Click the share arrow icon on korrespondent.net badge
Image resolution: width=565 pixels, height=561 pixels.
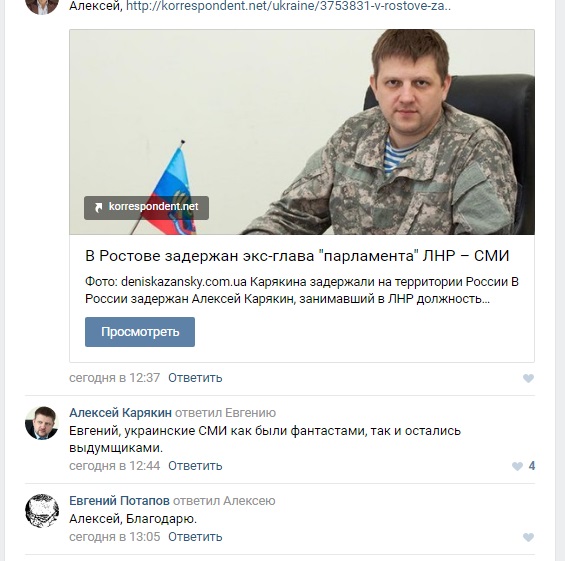coord(98,207)
